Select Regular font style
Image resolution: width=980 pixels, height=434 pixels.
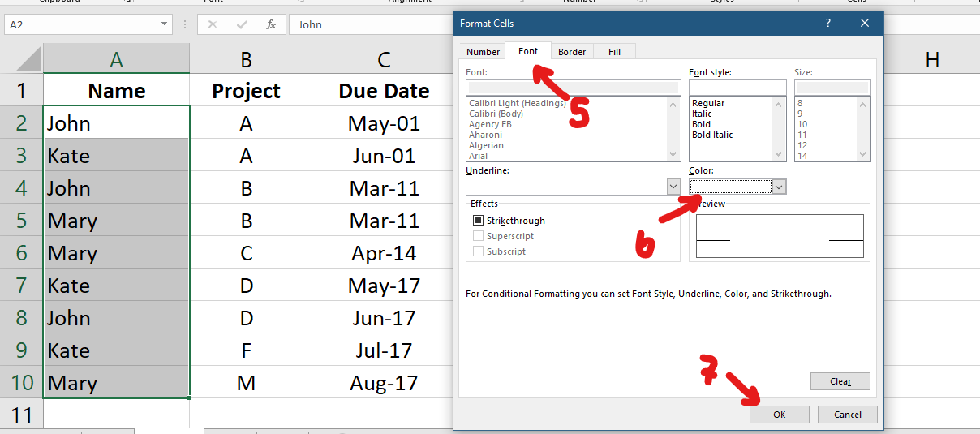pos(708,103)
